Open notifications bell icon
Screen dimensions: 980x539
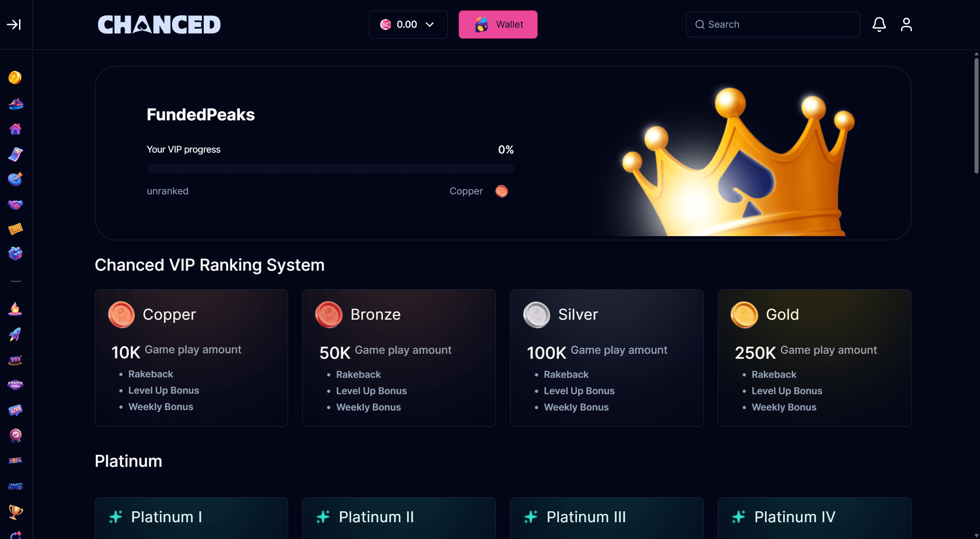click(x=879, y=25)
